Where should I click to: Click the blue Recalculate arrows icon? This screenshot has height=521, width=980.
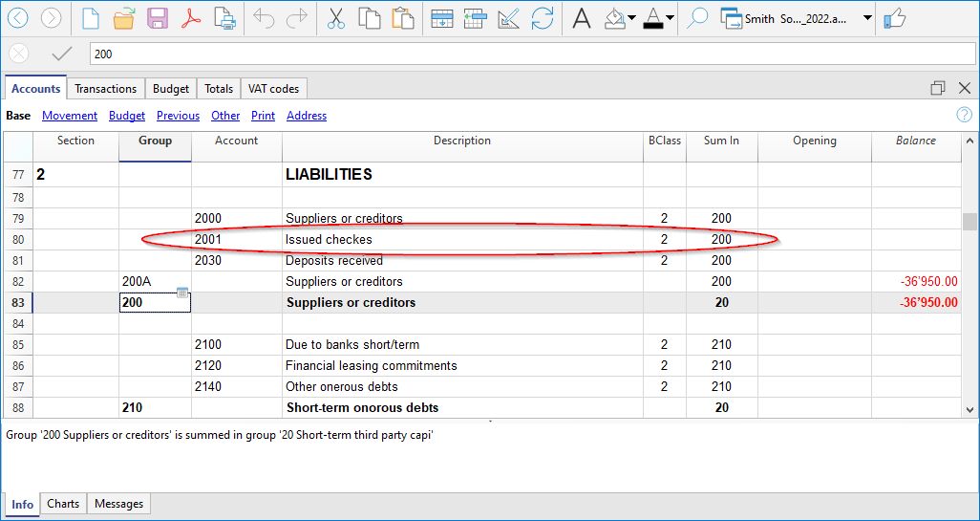click(x=543, y=18)
